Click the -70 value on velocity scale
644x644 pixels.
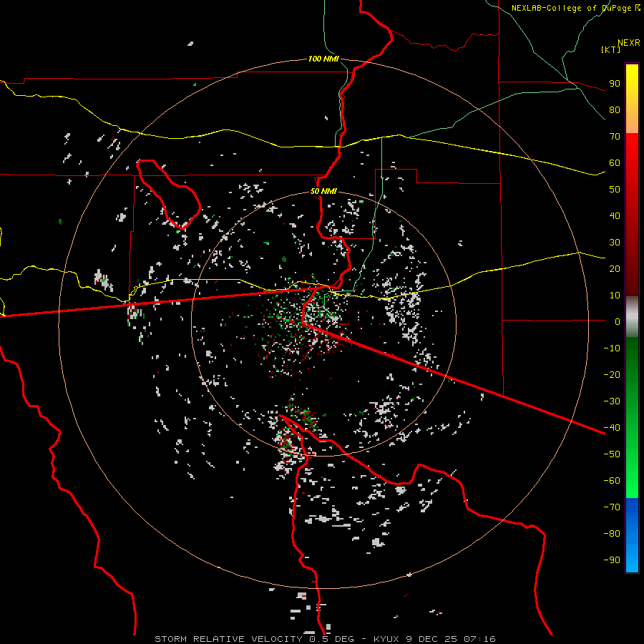coord(612,507)
